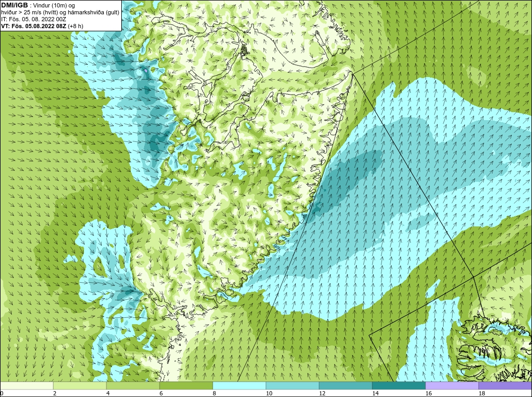Click the '(+8 h)' forecast offset text
Image resolution: width=532 pixels, height=397 pixels.
[x=76, y=26]
